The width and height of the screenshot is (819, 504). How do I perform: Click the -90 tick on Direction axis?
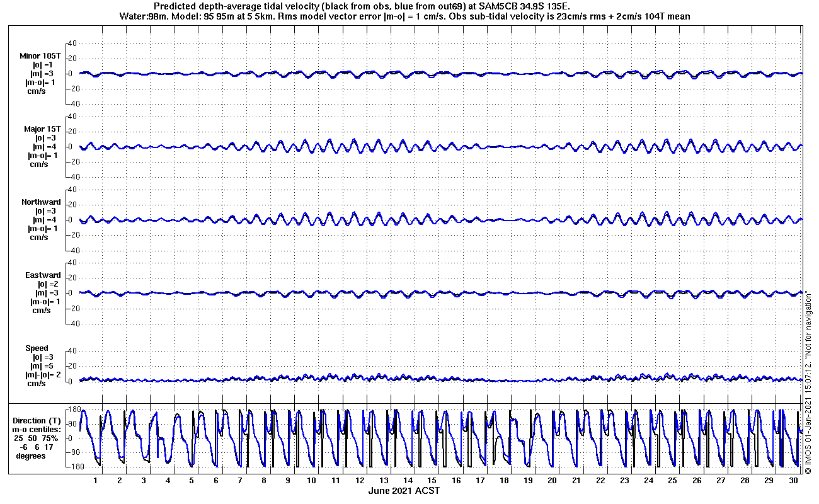tap(74, 452)
